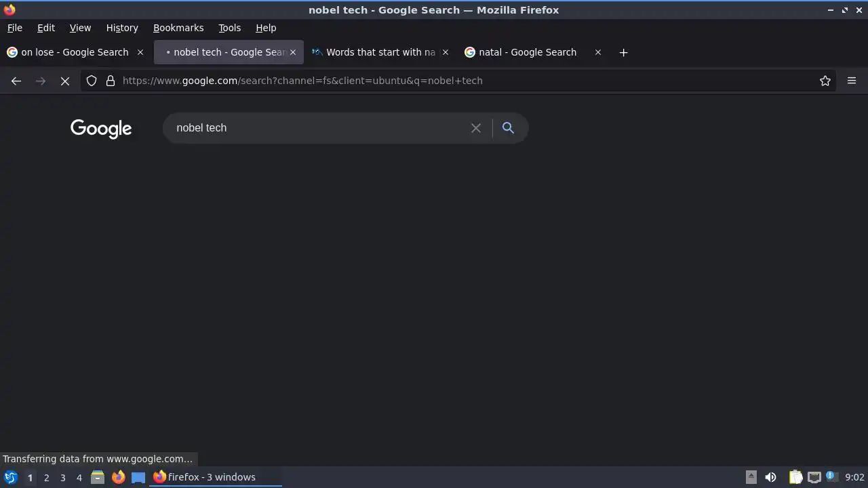Select the 'nobel tech - Google Search' tab
The height and width of the screenshot is (488, 868).
pyautogui.click(x=229, y=52)
